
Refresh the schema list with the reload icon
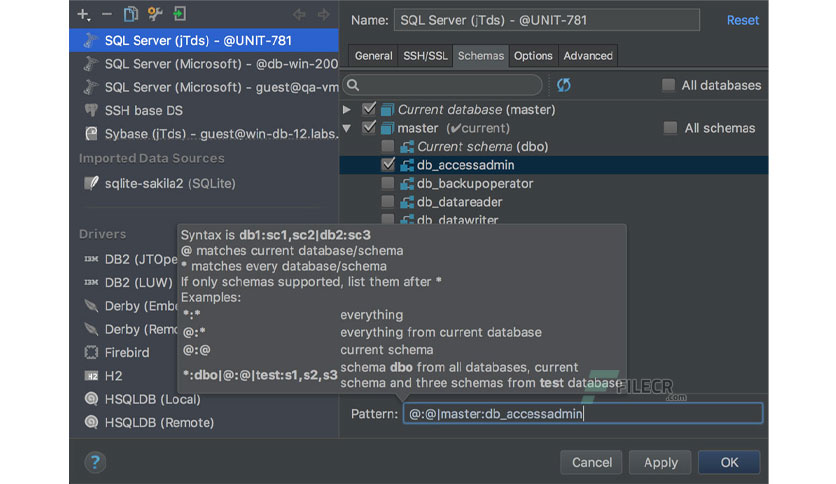(x=564, y=85)
